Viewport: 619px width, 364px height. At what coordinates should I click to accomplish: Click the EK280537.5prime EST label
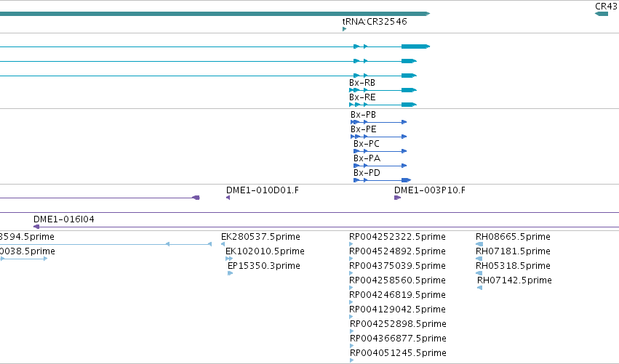click(260, 237)
